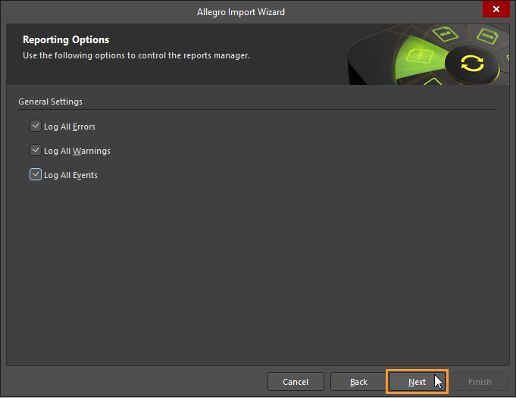
Task: Toggle the Log All Warnings checkbox
Action: pyautogui.click(x=35, y=150)
